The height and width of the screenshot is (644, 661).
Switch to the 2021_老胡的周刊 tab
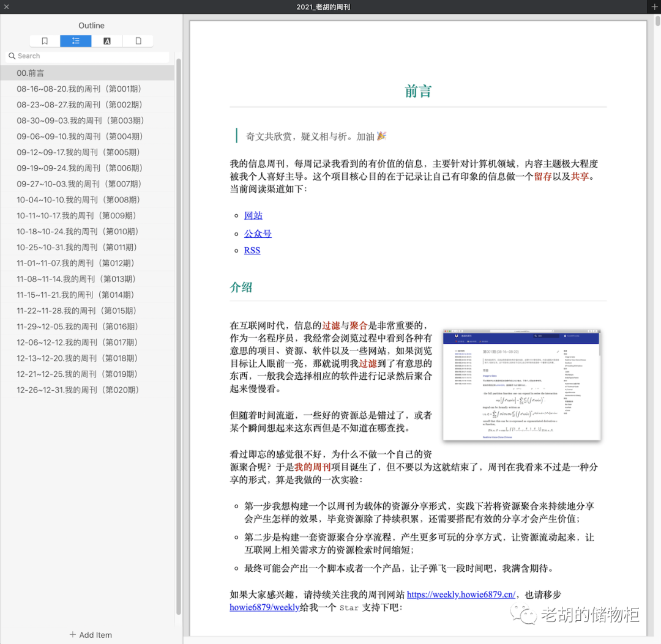[323, 7]
